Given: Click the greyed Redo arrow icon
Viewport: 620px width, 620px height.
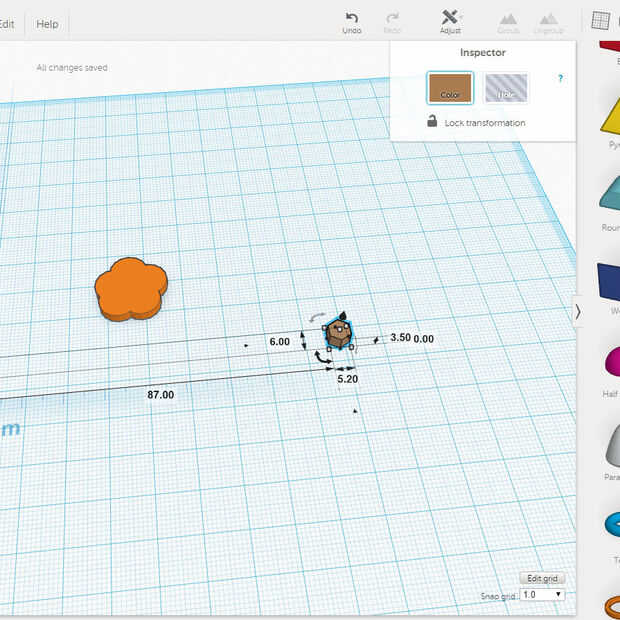Looking at the screenshot, I should tap(392, 18).
